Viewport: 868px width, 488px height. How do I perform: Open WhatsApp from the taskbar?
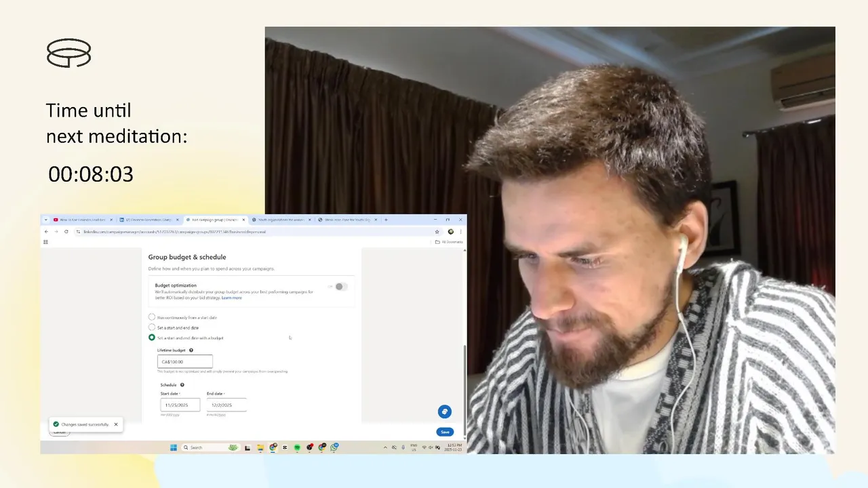click(334, 447)
